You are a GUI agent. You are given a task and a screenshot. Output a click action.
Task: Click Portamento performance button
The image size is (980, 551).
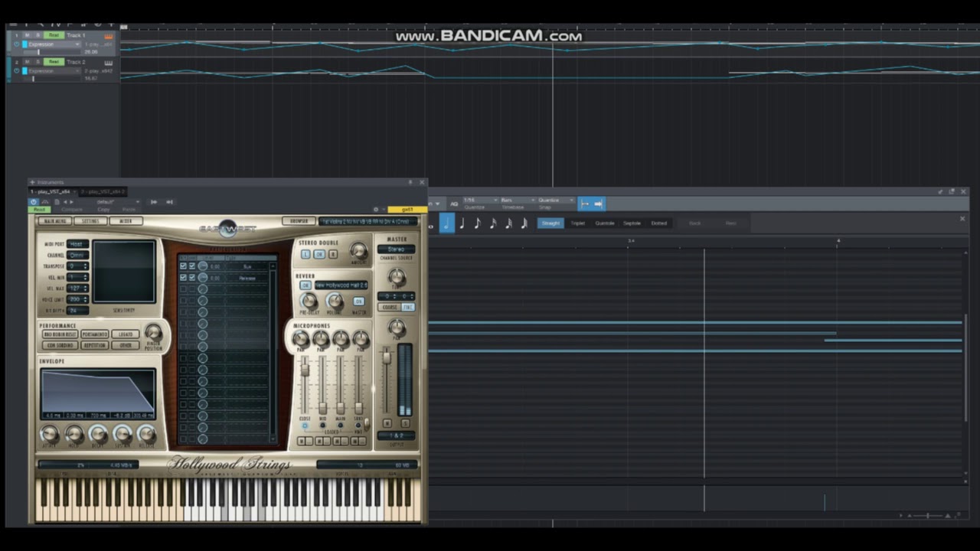coord(95,334)
